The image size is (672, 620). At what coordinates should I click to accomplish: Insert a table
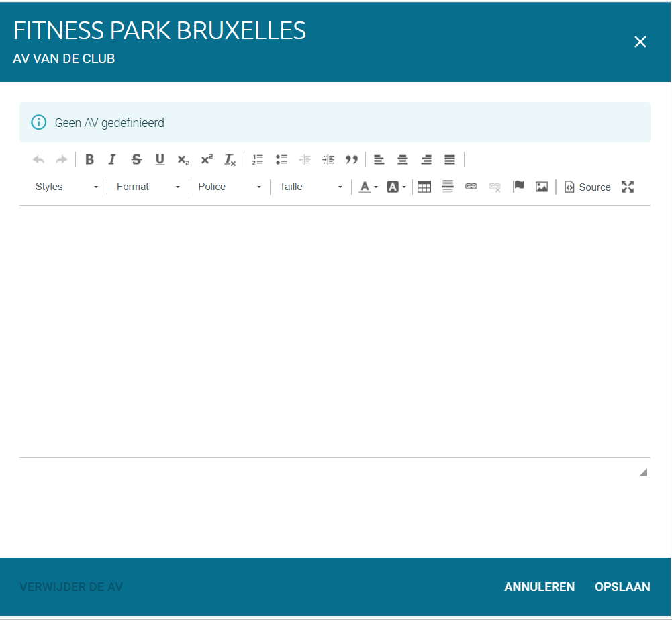424,187
